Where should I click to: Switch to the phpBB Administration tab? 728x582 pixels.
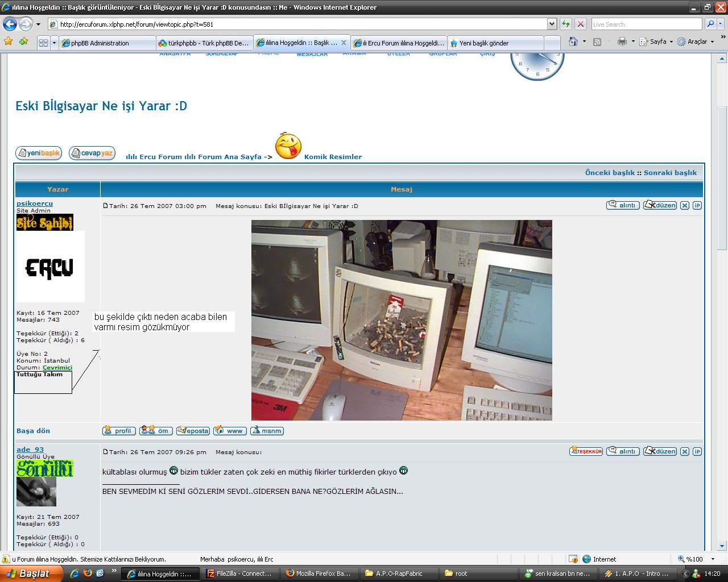[x=107, y=43]
